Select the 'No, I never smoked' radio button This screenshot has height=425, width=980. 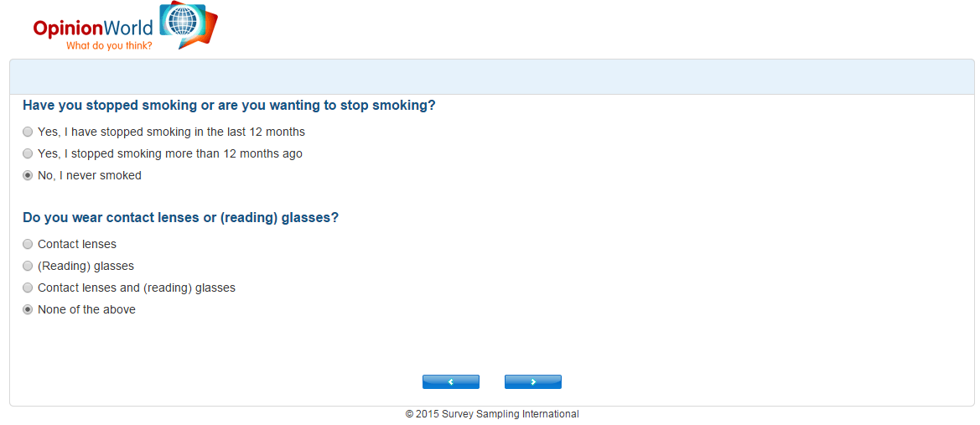point(28,176)
